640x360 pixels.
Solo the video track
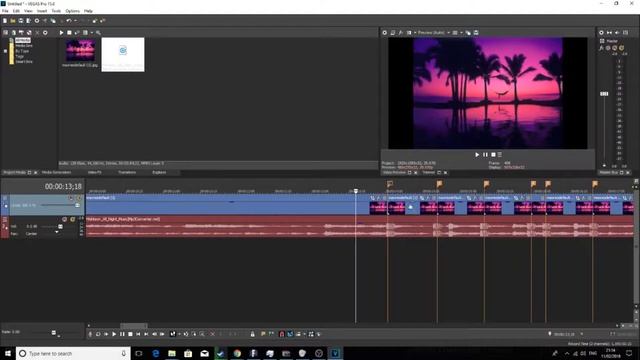(x=79, y=198)
